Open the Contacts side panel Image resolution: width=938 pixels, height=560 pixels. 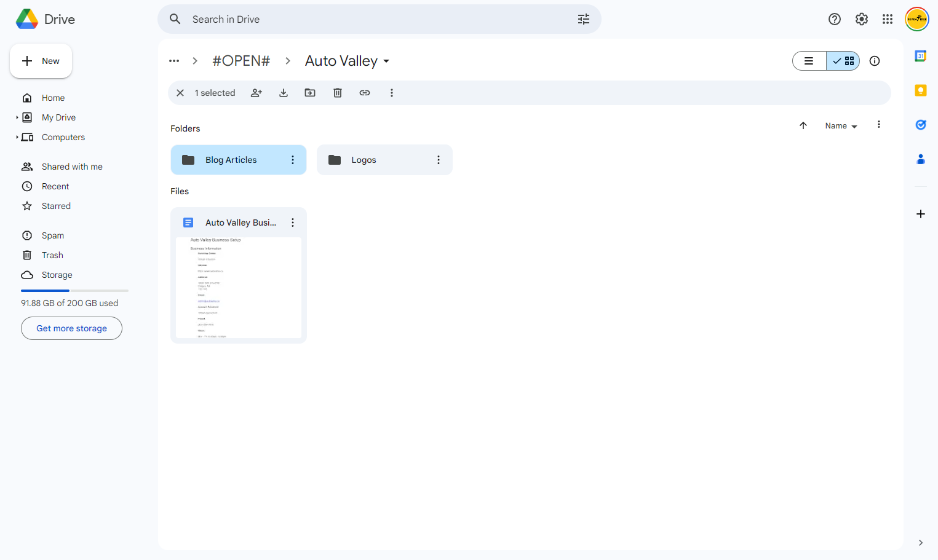coord(921,159)
